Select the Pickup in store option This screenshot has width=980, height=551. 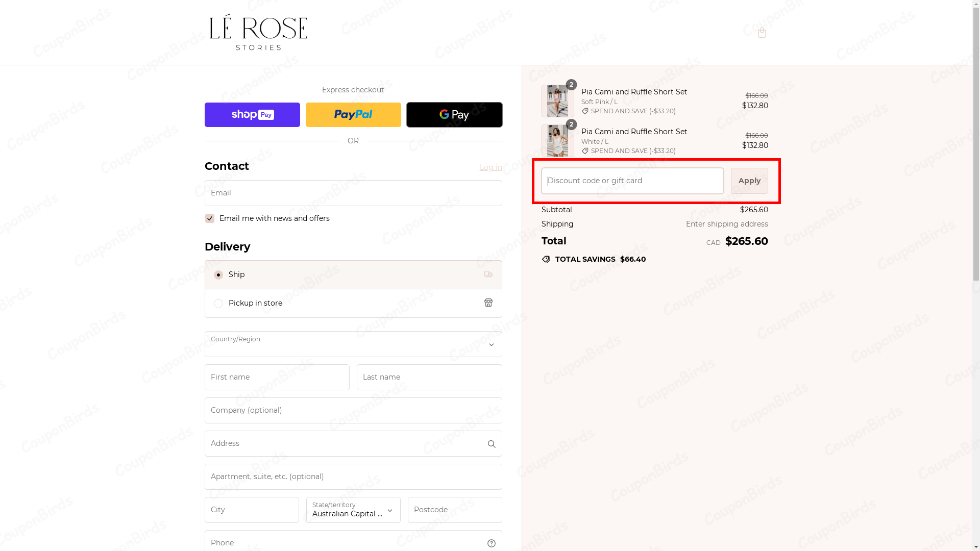(x=218, y=303)
